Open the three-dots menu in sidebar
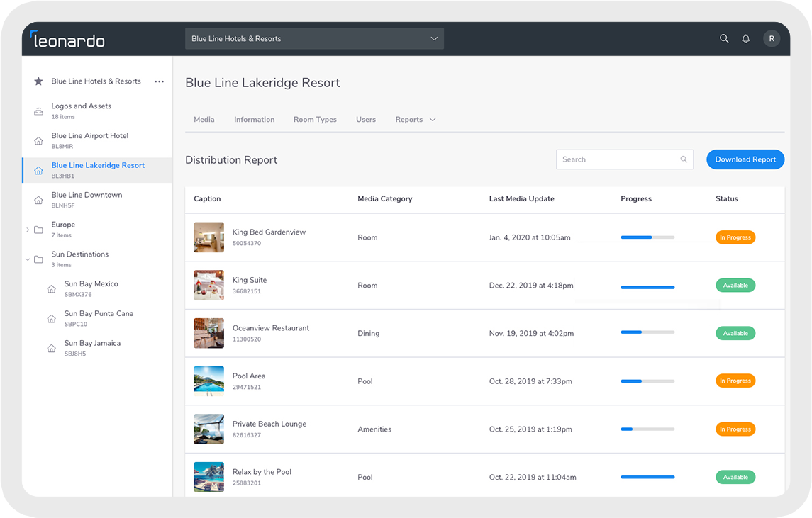 point(159,81)
